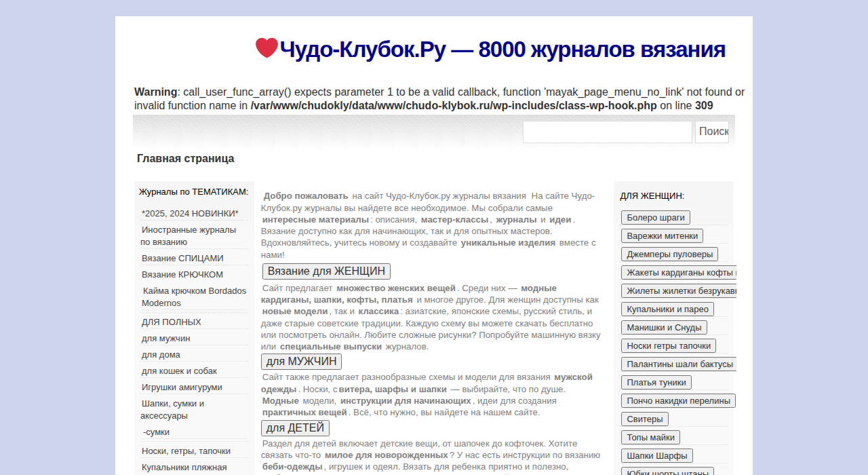Open Иностранные журналы по вязанию category

coord(189,235)
